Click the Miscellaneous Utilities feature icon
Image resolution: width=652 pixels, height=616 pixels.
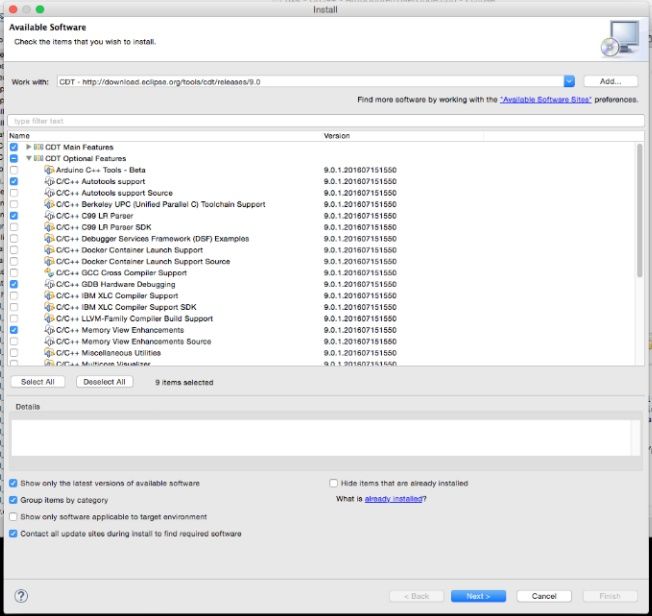49,353
